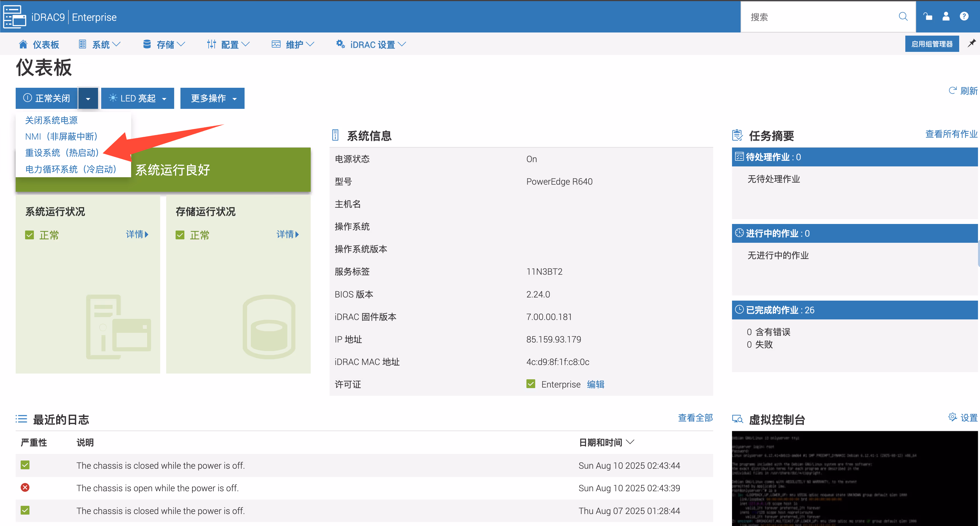Image resolution: width=980 pixels, height=526 pixels.
Task: Click the service tag value 11N3BT2
Action: coord(544,272)
